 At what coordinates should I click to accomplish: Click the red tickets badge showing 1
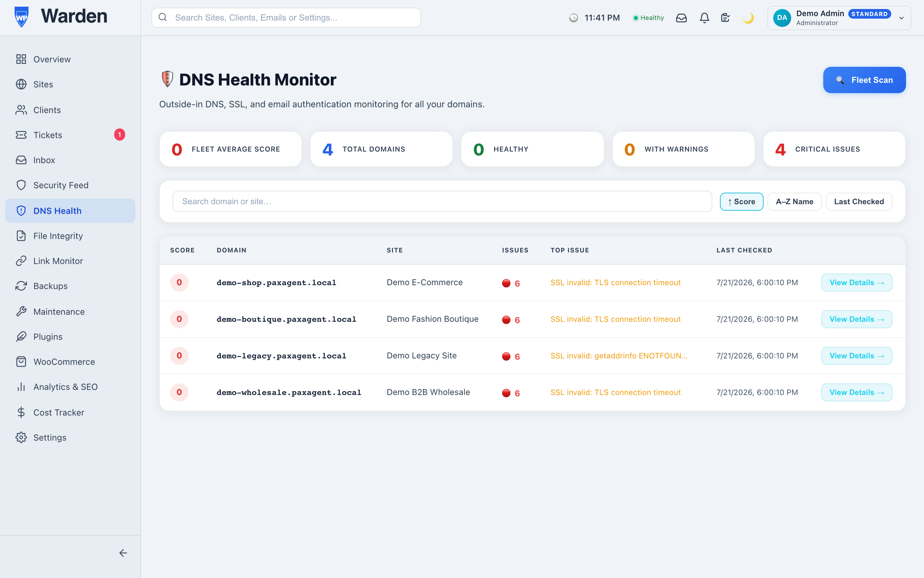pos(119,135)
